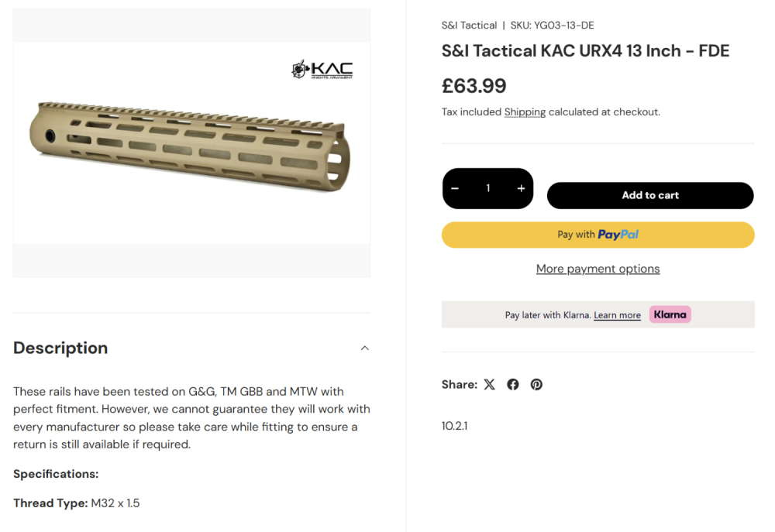Click the pink Klarna badge
The width and height of the screenshot is (775, 532).
click(x=670, y=314)
